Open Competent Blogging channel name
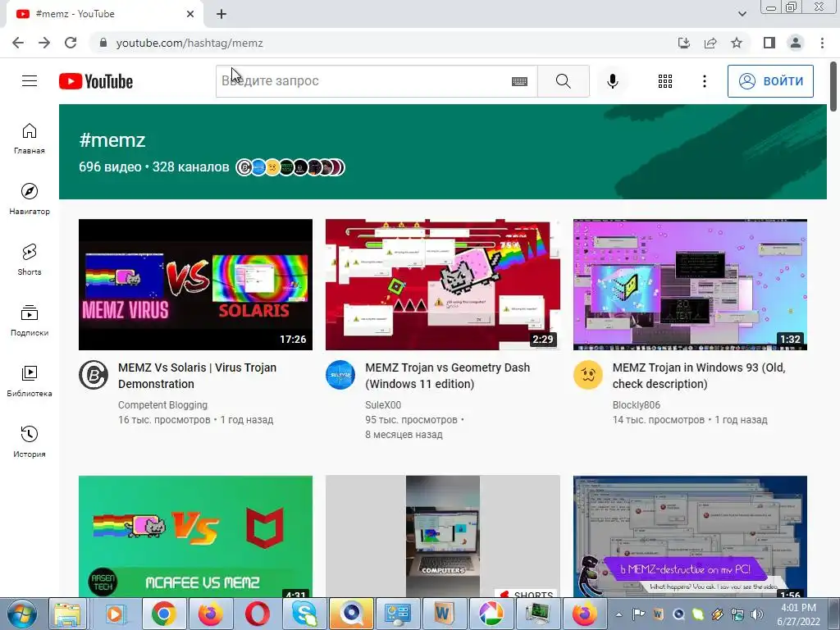The width and height of the screenshot is (840, 630). pos(162,405)
